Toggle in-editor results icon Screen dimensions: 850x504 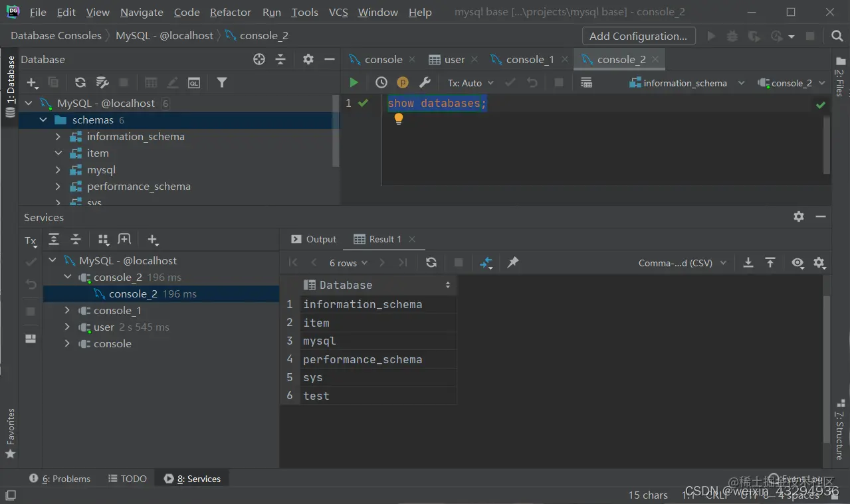click(586, 82)
